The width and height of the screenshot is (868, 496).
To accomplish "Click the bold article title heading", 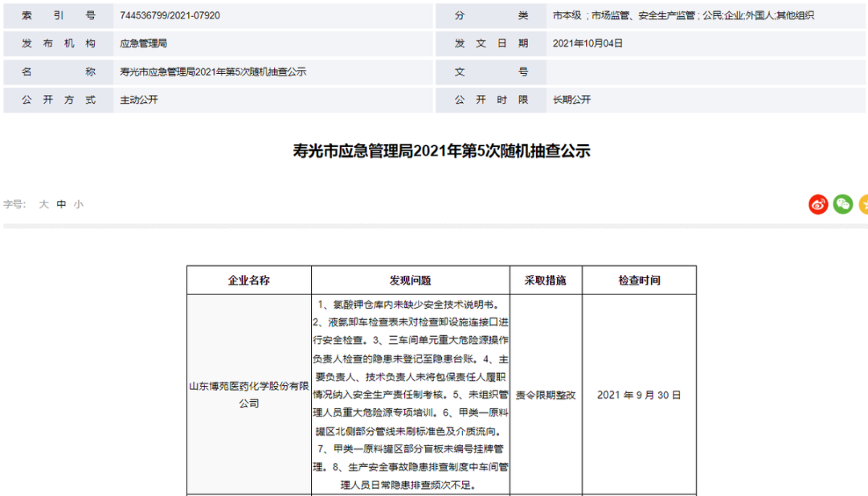I will point(441,150).
